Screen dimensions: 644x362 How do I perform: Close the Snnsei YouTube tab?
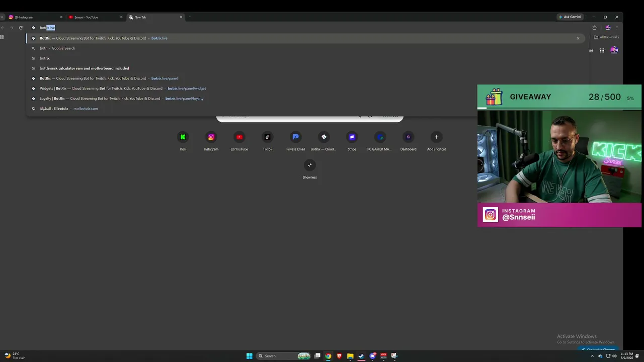[x=121, y=17]
